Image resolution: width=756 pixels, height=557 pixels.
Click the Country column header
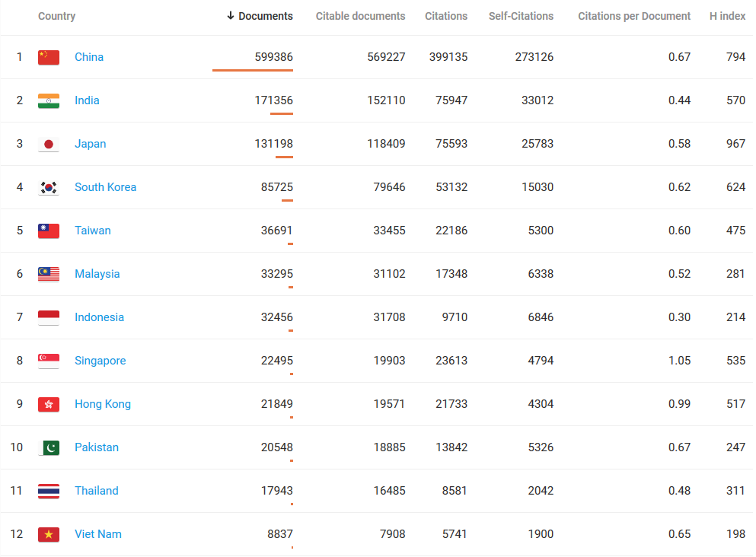click(x=57, y=16)
